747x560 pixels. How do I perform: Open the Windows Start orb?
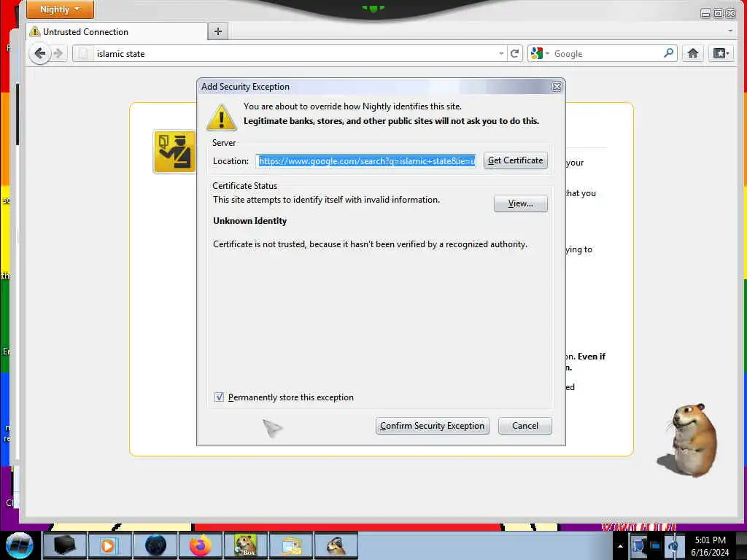pyautogui.click(x=20, y=545)
